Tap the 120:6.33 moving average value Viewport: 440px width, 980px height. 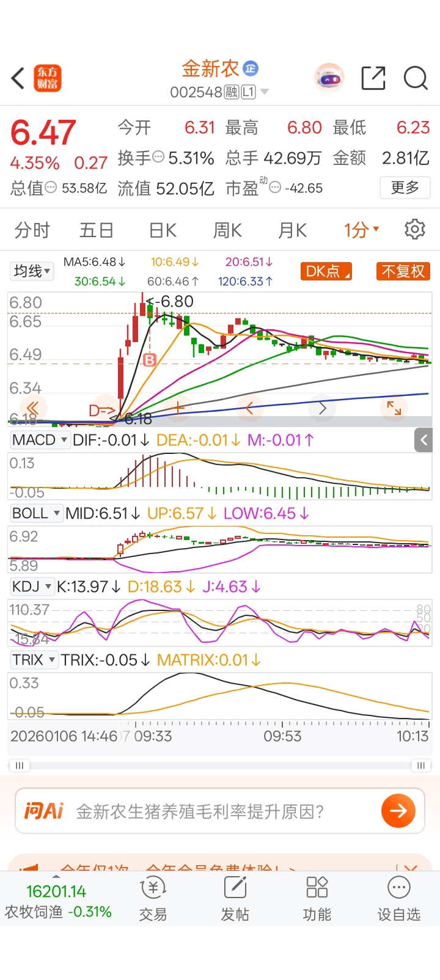tap(246, 281)
